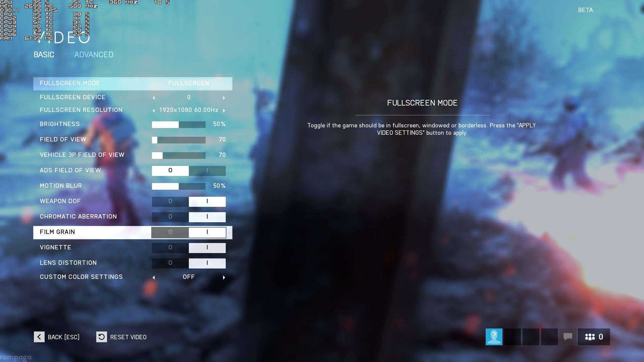Click the back arrow icon bottom left

click(x=39, y=337)
